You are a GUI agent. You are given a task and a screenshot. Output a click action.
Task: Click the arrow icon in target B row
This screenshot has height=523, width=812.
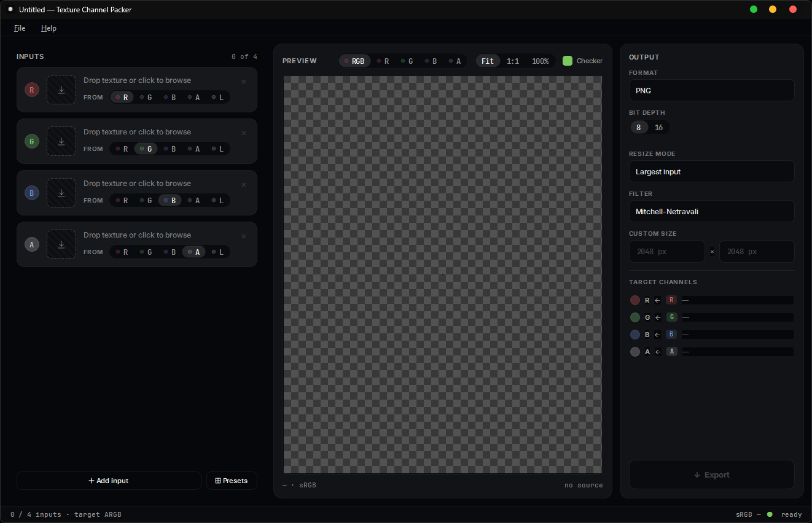[x=657, y=335]
